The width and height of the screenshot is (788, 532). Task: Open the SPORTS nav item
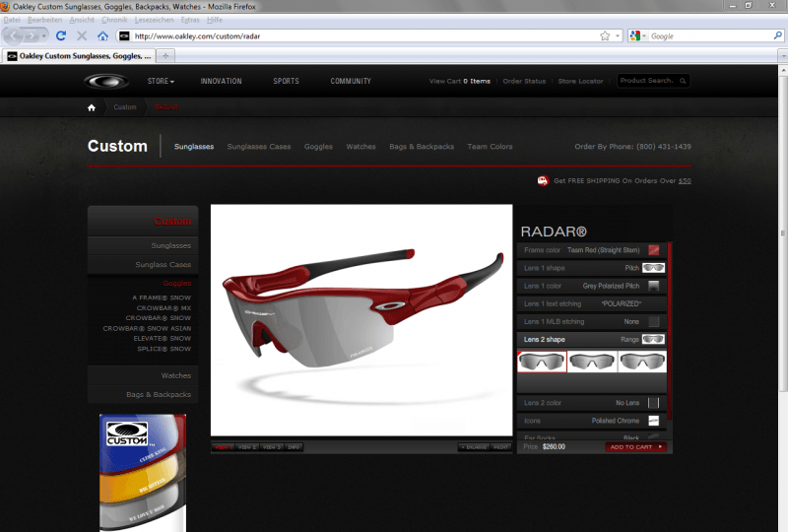coord(286,81)
